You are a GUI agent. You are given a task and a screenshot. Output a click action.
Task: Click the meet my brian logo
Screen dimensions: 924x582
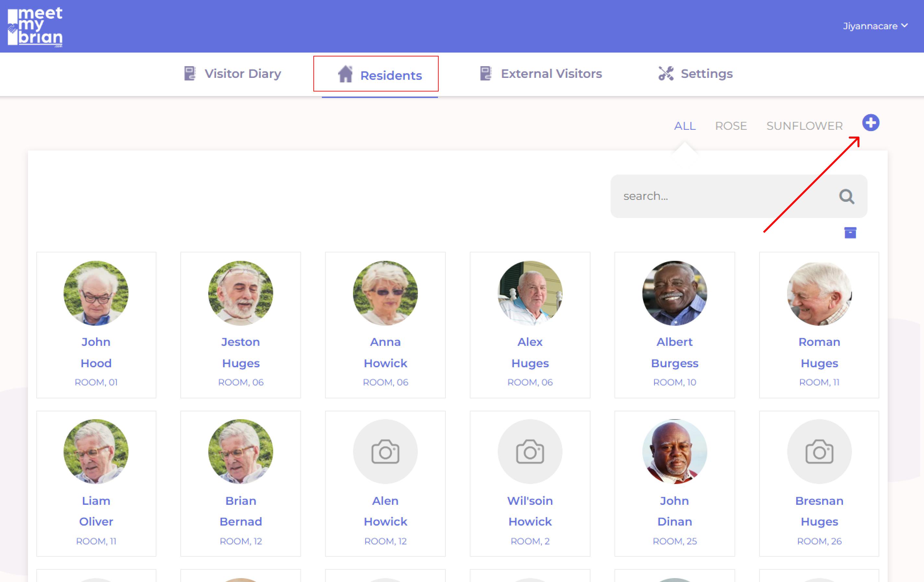(x=35, y=27)
